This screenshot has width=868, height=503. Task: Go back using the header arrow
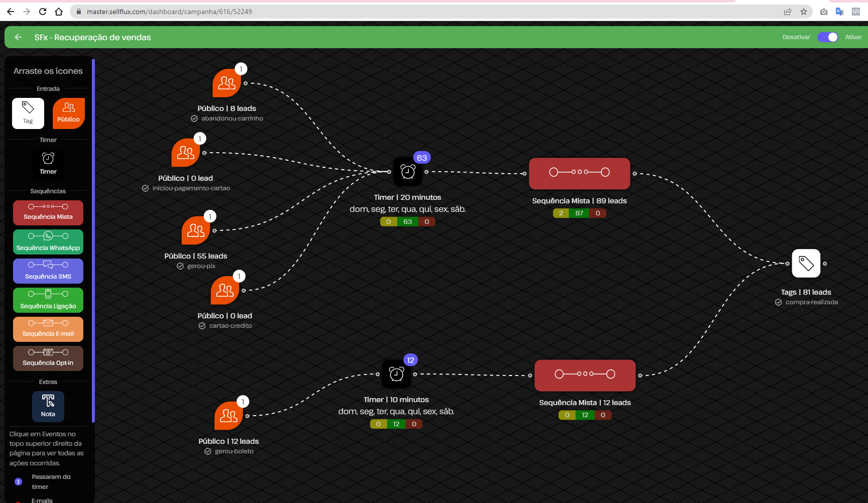pyautogui.click(x=18, y=37)
